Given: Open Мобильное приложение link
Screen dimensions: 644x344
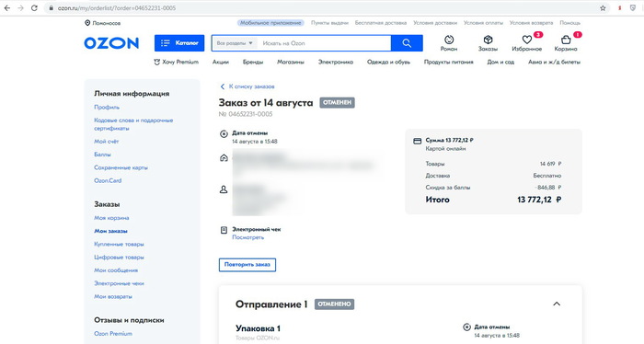Looking at the screenshot, I should click(270, 23).
